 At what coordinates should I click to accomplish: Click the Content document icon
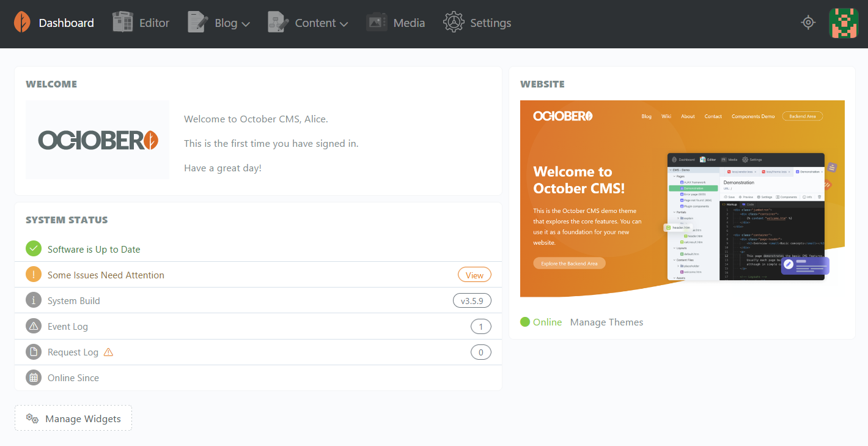click(x=278, y=23)
